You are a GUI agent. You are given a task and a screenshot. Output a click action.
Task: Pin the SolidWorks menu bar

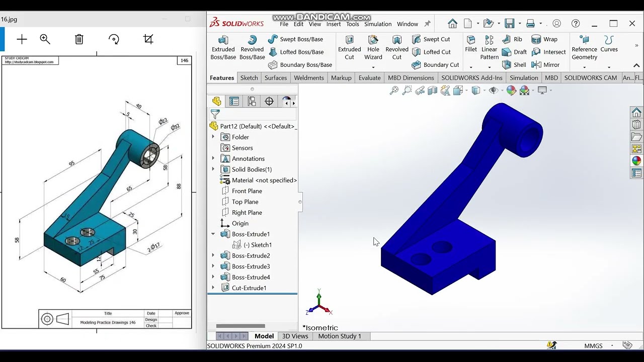click(427, 24)
